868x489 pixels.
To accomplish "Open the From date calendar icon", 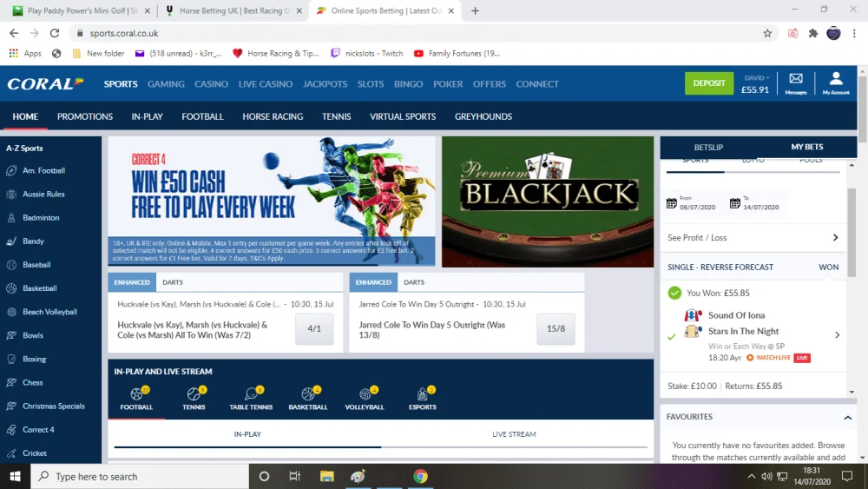I will click(672, 203).
